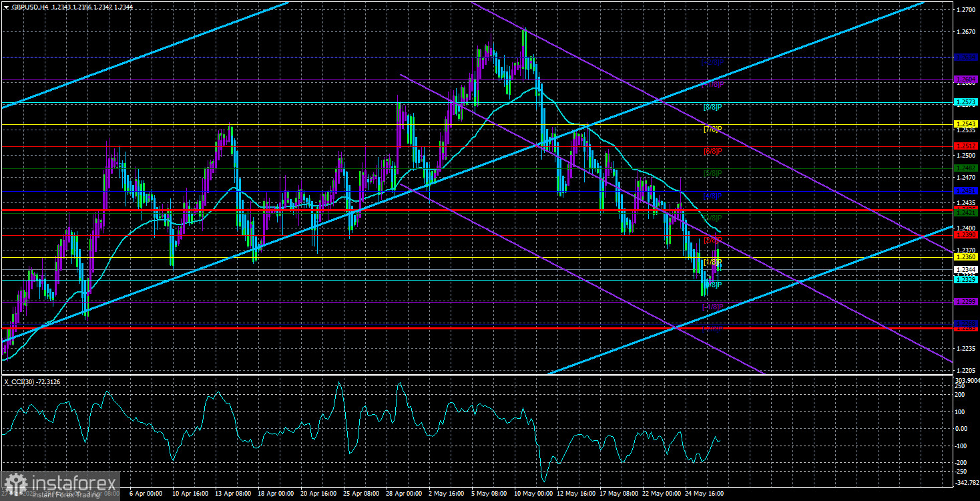
Task: Click the 5 May 08:00 date label
Action: 489,494
